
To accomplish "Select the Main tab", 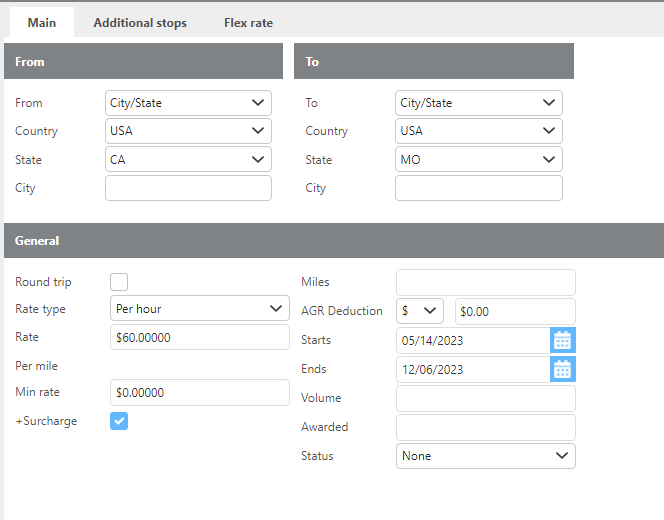I will [x=42, y=23].
